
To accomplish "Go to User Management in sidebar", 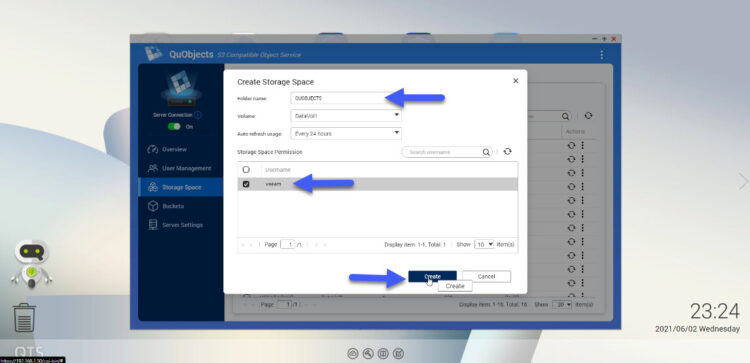I will tap(186, 168).
